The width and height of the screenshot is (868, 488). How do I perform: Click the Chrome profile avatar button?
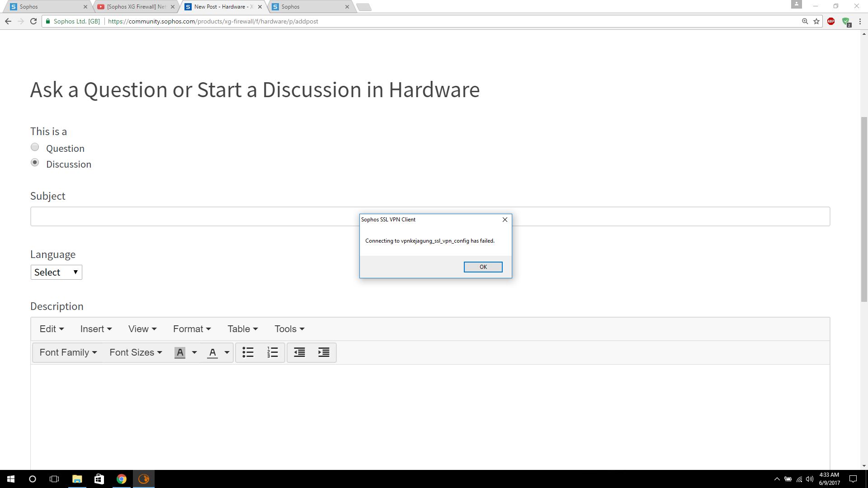click(x=796, y=5)
